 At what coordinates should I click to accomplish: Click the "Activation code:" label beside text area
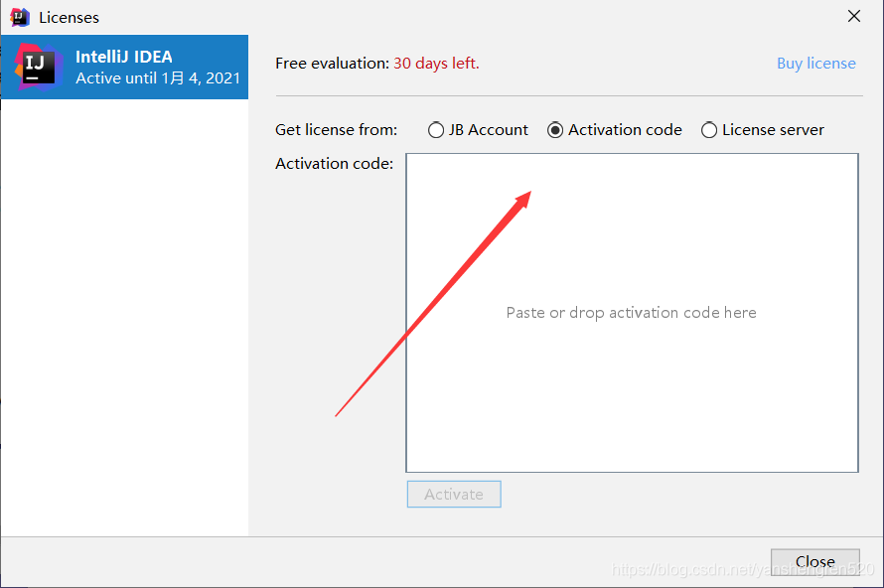[x=334, y=164]
